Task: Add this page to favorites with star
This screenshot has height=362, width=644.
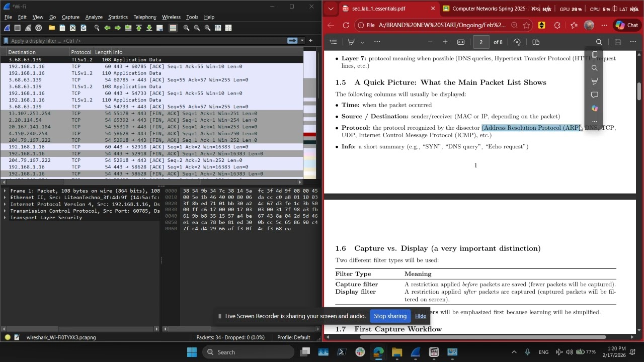Action: (526, 25)
